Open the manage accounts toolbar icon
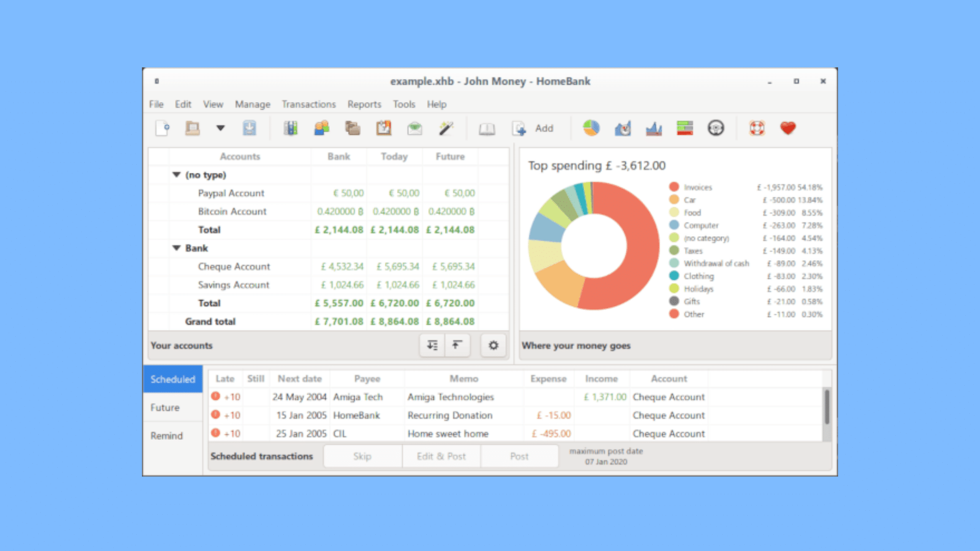This screenshot has width=980, height=551. click(x=290, y=128)
